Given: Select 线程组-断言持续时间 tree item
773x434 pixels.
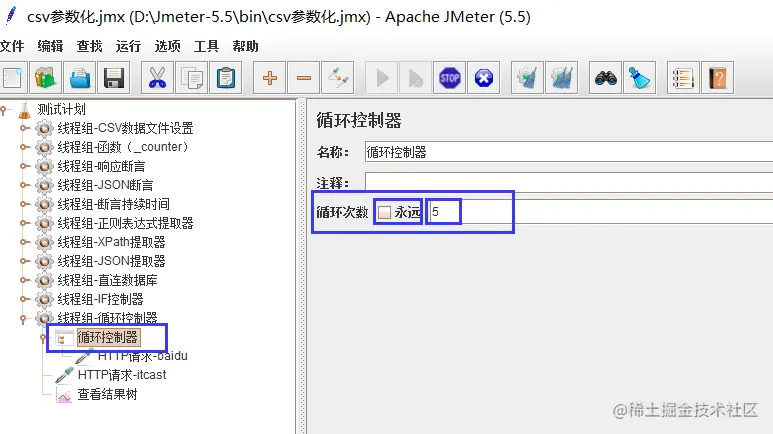Looking at the screenshot, I should (x=113, y=204).
